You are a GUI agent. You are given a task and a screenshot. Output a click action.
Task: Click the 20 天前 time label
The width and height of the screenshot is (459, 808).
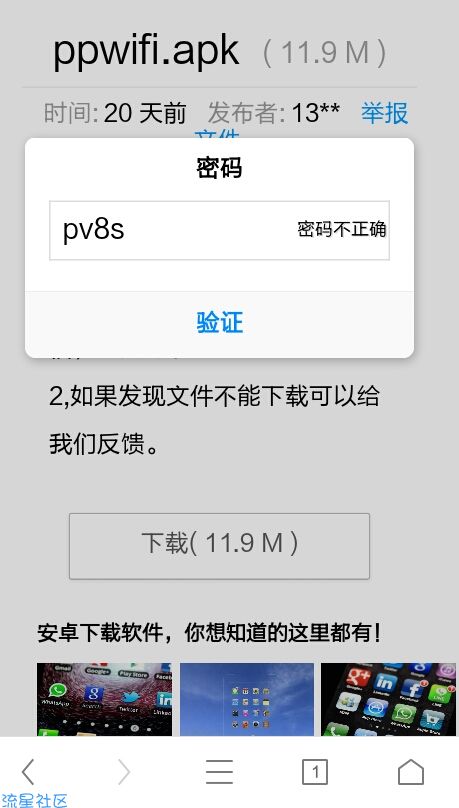pos(144,113)
